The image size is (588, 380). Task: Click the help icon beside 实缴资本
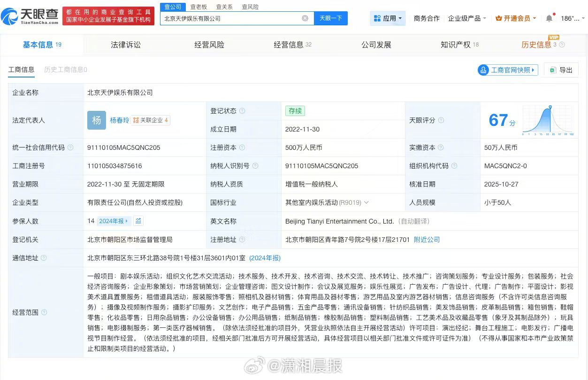coord(441,147)
